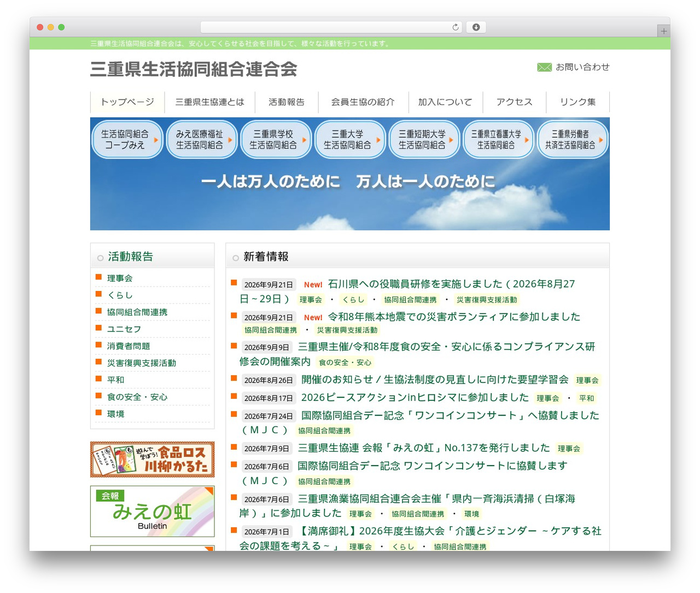
Task: Open the 県内一斉海浜清掃 article
Action: point(436,499)
